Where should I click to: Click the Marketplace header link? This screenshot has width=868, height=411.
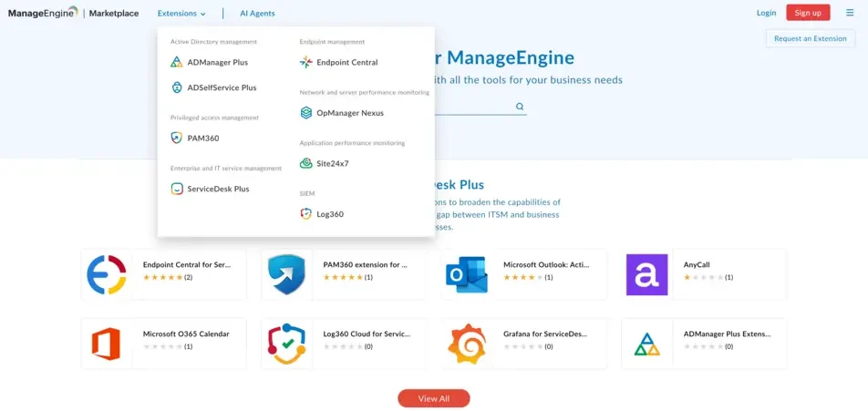pyautogui.click(x=113, y=14)
